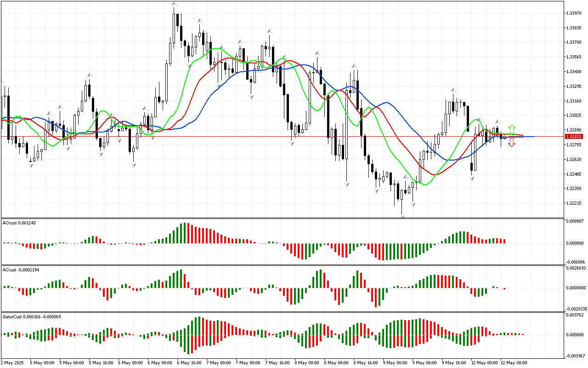Select the 12 May 08:00 time label
588x368 pixels.
[514, 362]
